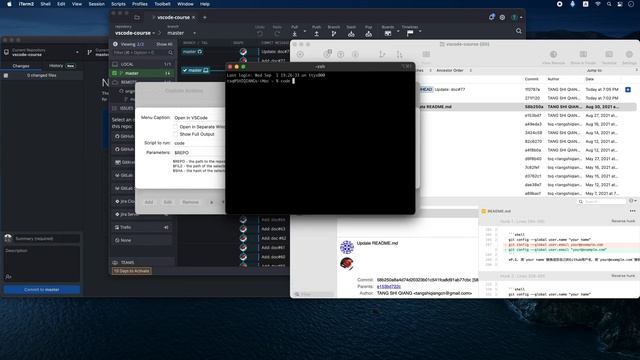Click the Redo icon in GitKraken toolbar
Screen dimensions: 640x360
click(277, 34)
